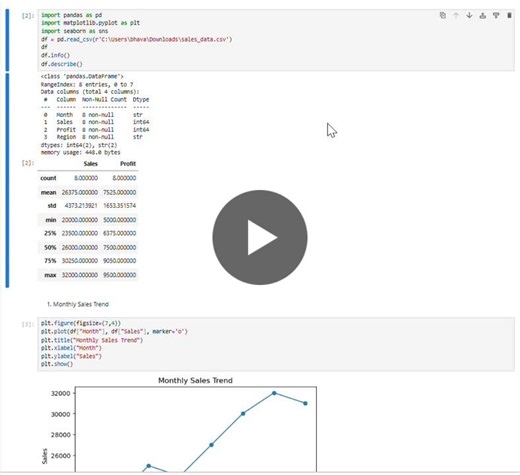Viewport: 520px width, 475px height.
Task: Collapse the first code cell input using its blue bar
Action: 7,40
